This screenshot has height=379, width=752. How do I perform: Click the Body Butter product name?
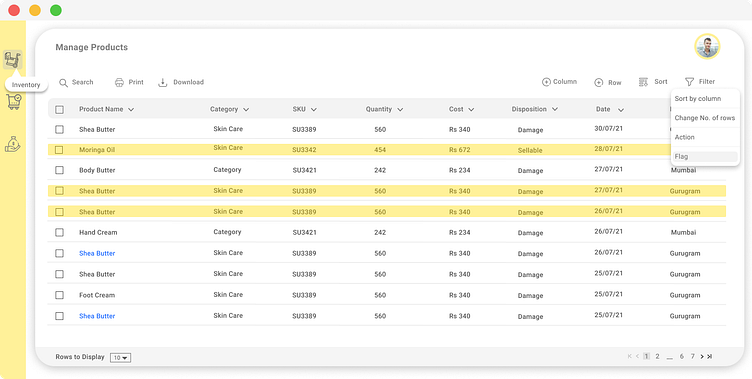(97, 170)
